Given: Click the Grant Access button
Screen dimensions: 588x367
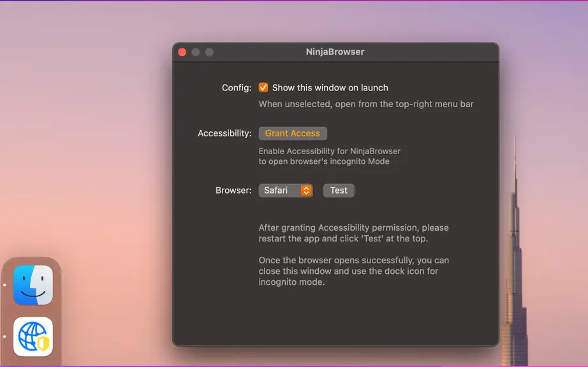Looking at the screenshot, I should [x=293, y=133].
